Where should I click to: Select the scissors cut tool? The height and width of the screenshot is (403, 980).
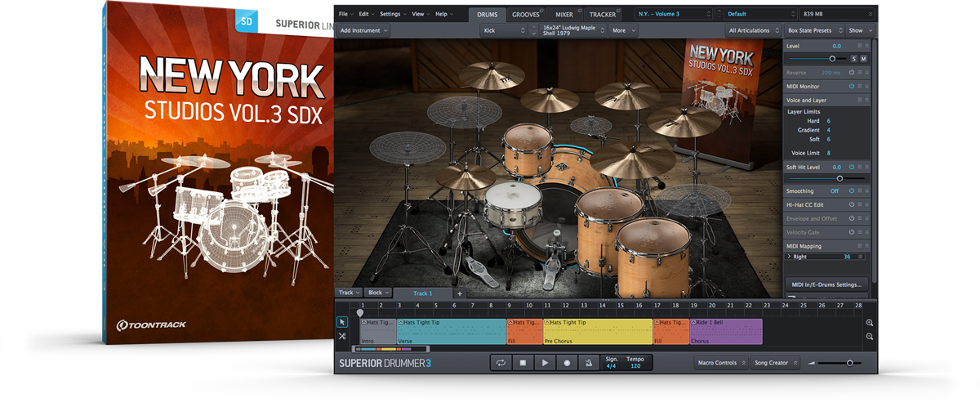pyautogui.click(x=342, y=336)
